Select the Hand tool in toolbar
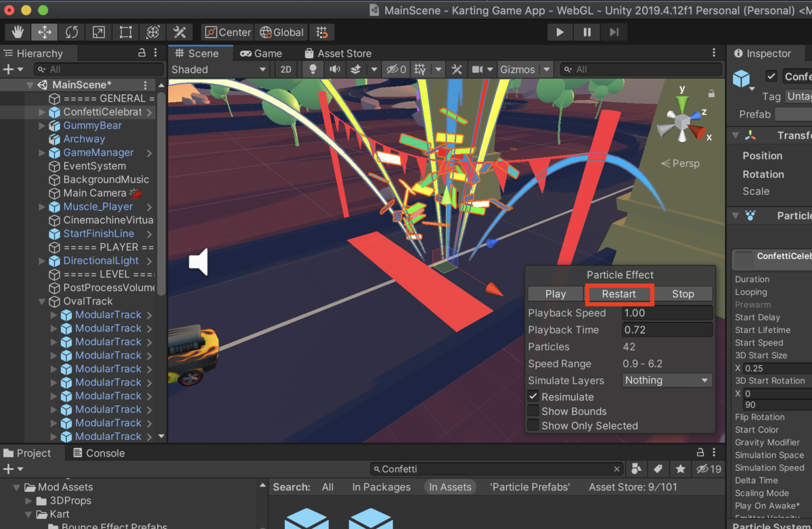This screenshot has height=529, width=812. (x=18, y=32)
